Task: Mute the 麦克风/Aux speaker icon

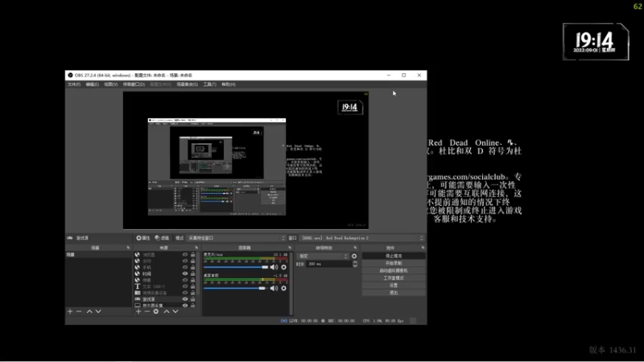Action: tap(274, 267)
